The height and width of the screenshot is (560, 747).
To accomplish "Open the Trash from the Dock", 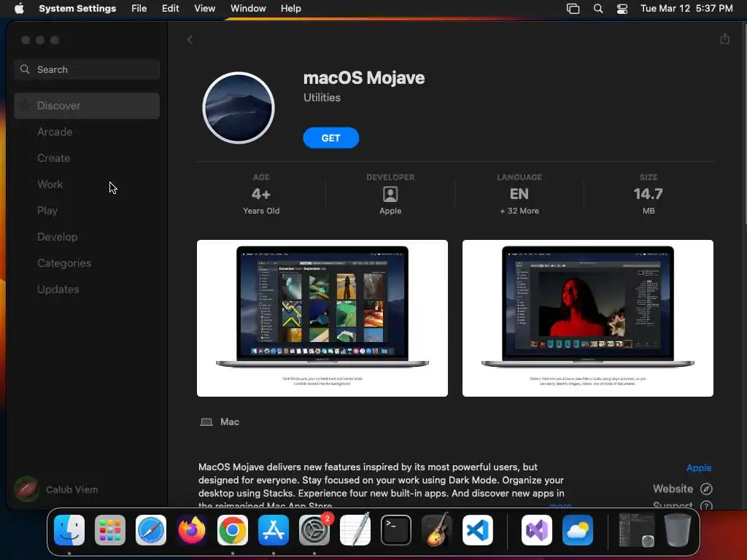I will 678,530.
